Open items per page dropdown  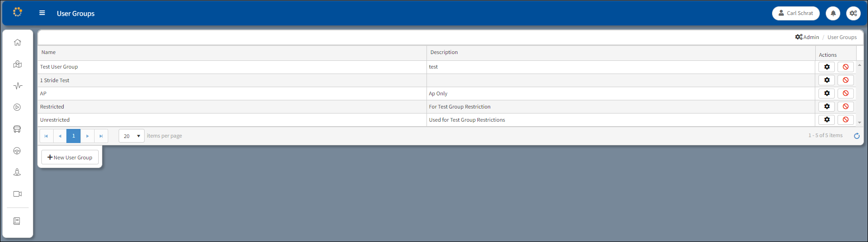(131, 136)
